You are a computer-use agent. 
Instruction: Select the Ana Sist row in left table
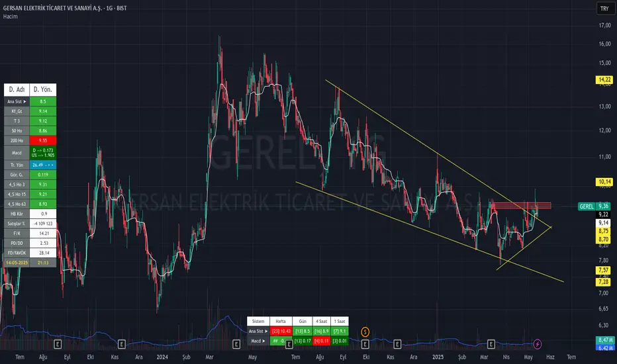coord(30,101)
